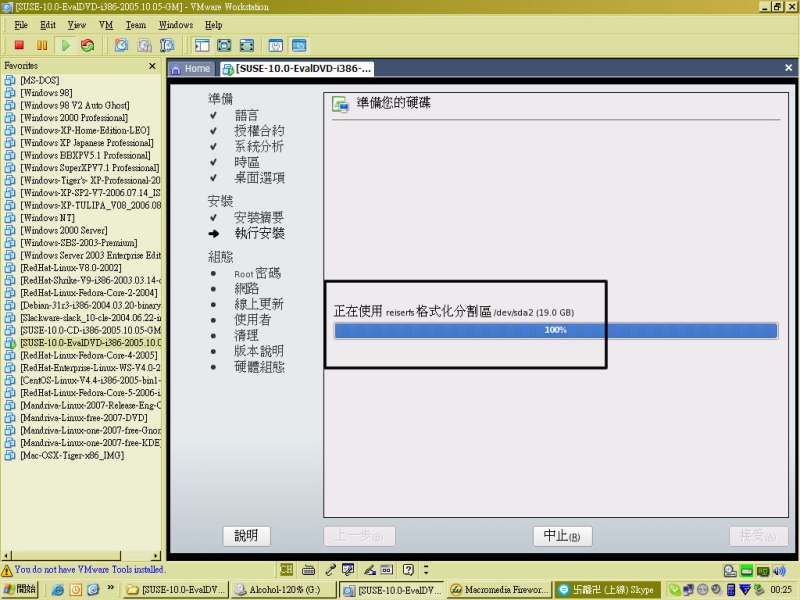Screen dimensions: 800x600
Task: Open the Edit menu
Action: [x=48, y=25]
